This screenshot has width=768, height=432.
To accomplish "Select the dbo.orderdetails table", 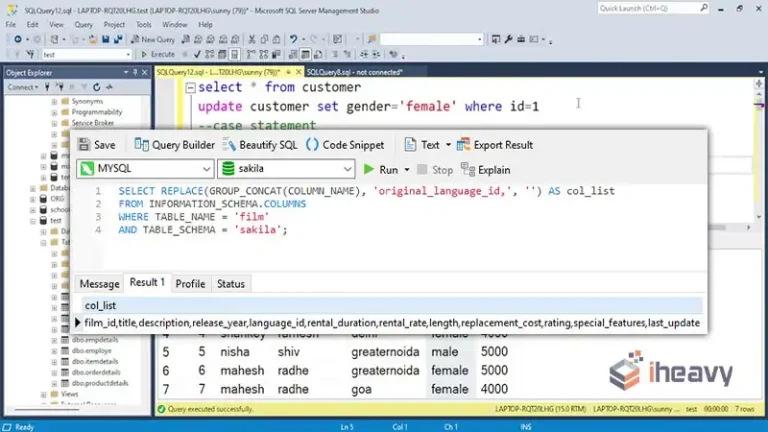I will 96,372.
